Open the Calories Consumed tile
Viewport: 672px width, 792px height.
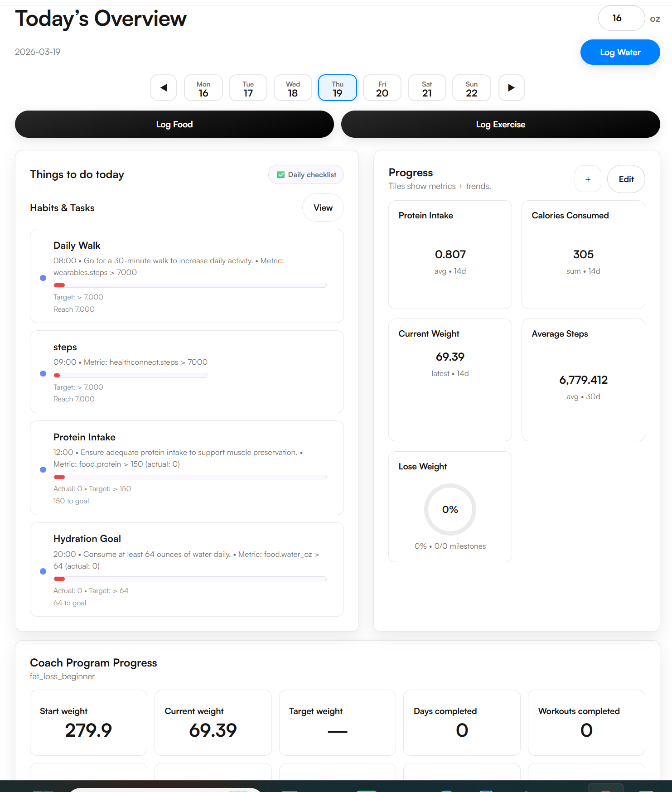point(583,255)
